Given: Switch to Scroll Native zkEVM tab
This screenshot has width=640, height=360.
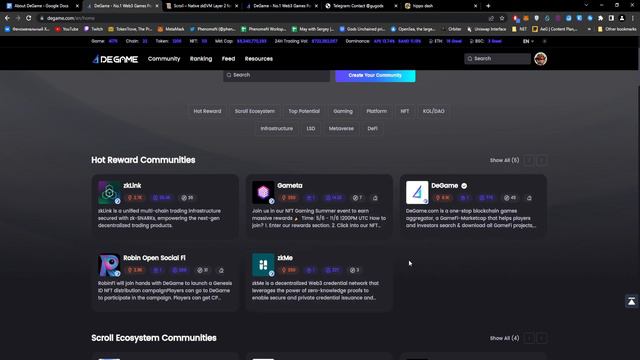Looking at the screenshot, I should (x=202, y=6).
